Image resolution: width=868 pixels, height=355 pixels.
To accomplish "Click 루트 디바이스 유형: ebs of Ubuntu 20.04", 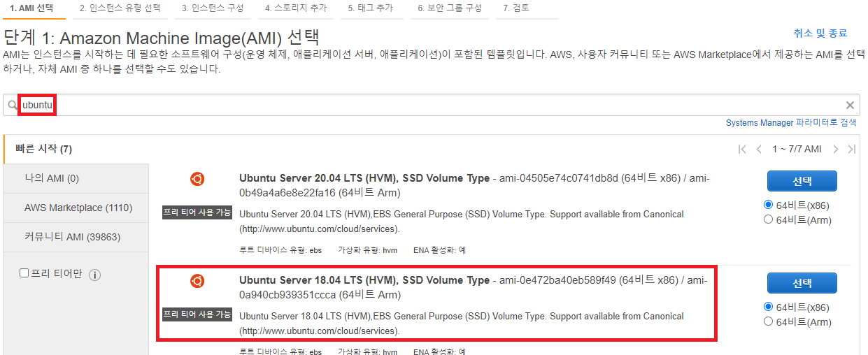I will pos(280,249).
